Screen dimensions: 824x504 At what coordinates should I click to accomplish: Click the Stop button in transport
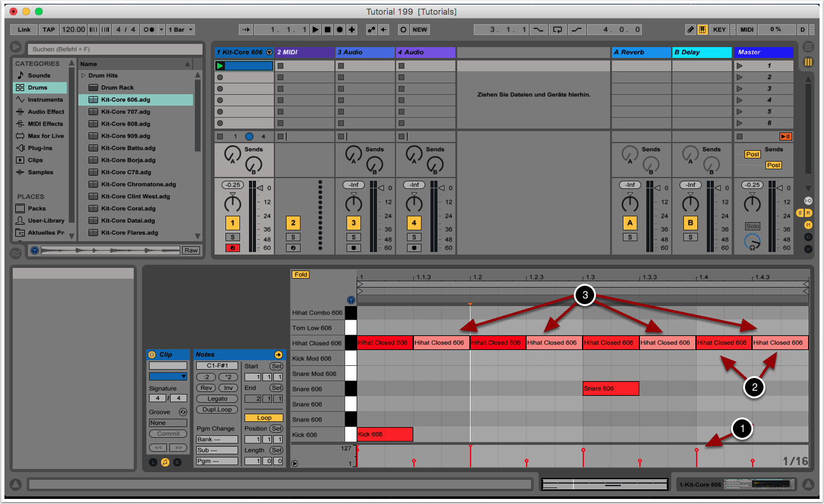coord(327,29)
